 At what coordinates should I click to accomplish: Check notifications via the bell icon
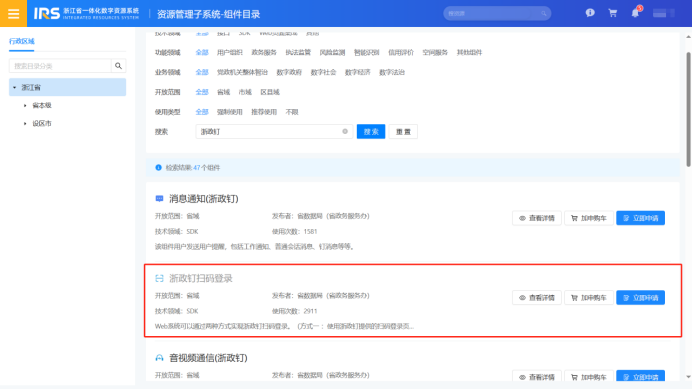click(635, 13)
